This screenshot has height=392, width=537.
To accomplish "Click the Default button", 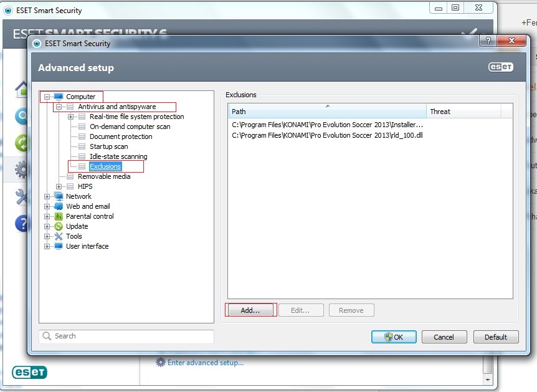I will point(496,337).
